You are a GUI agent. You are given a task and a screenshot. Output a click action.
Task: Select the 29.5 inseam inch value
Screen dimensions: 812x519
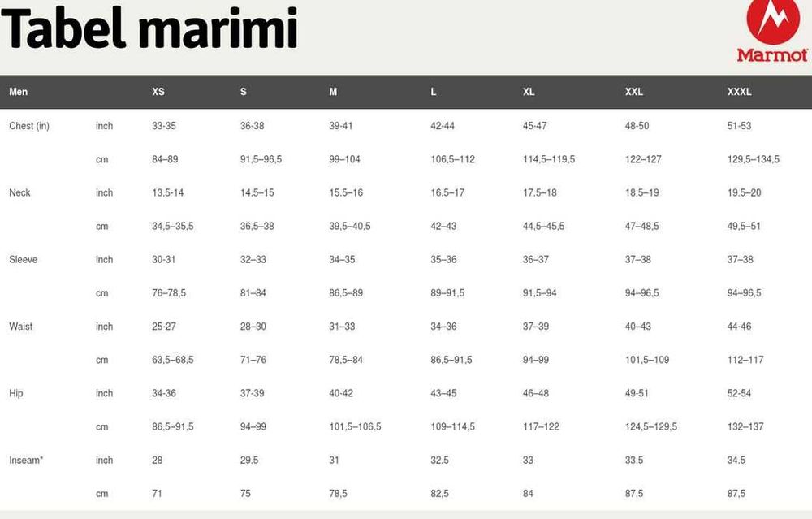[x=249, y=461]
